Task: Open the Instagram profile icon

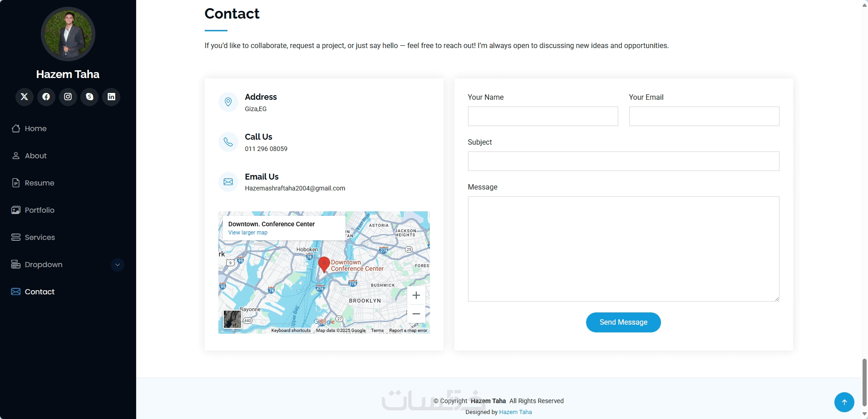Action: click(68, 97)
